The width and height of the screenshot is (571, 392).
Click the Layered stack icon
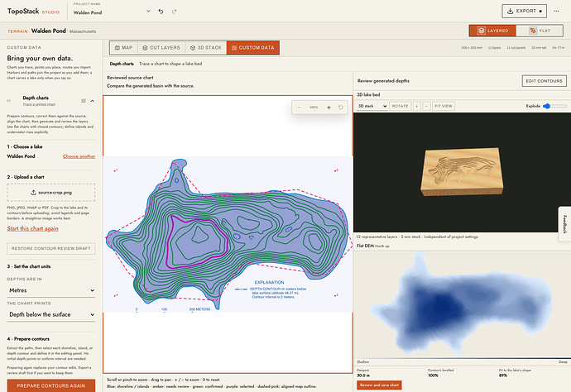click(x=481, y=31)
